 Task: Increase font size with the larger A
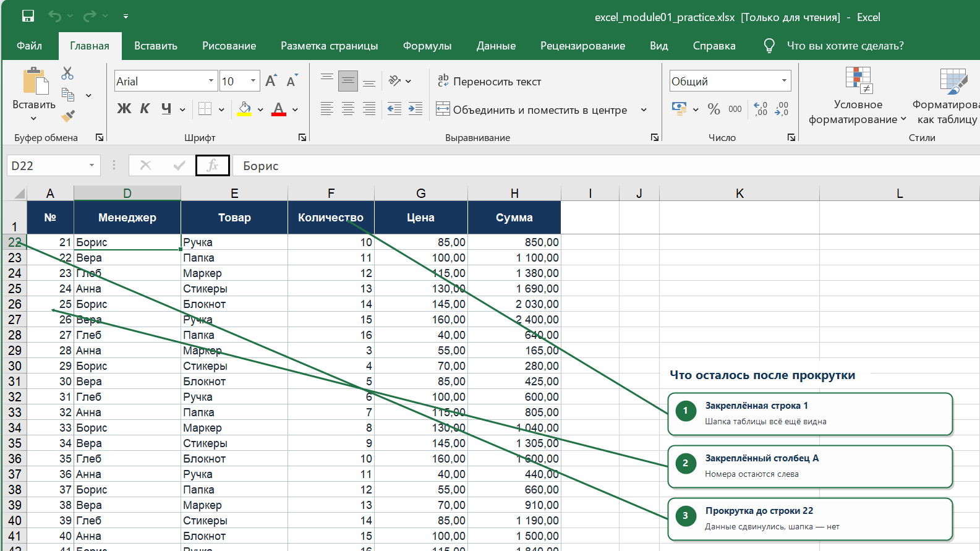pyautogui.click(x=271, y=81)
